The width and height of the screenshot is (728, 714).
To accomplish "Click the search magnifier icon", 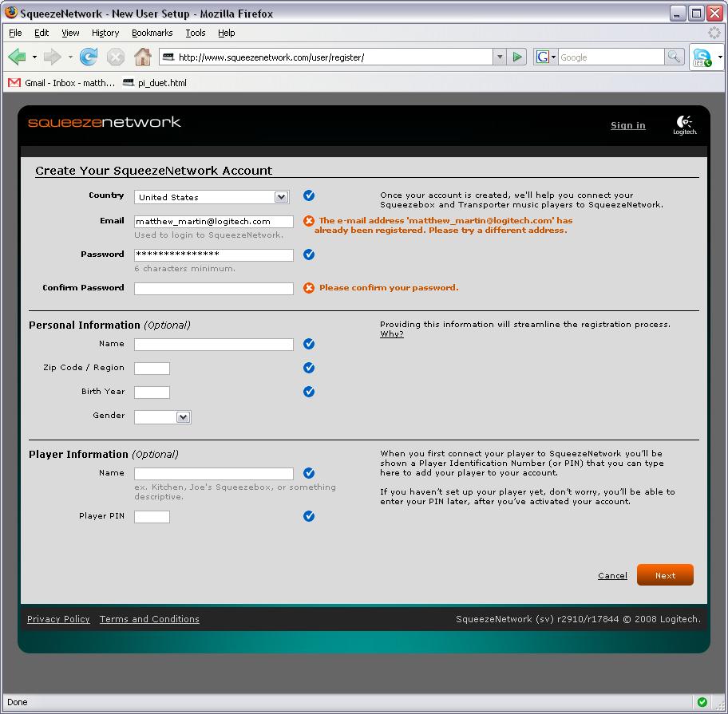I will (x=675, y=57).
